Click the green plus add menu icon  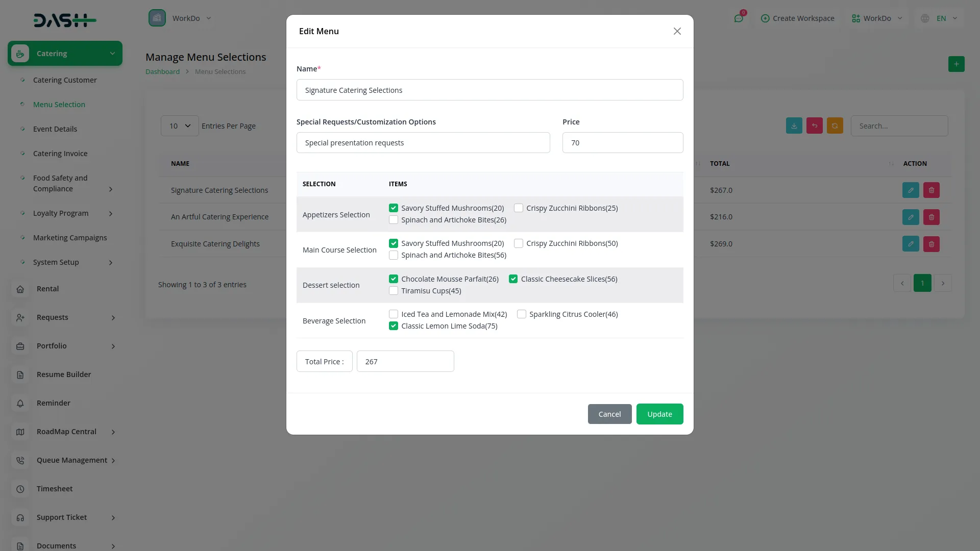coord(956,64)
